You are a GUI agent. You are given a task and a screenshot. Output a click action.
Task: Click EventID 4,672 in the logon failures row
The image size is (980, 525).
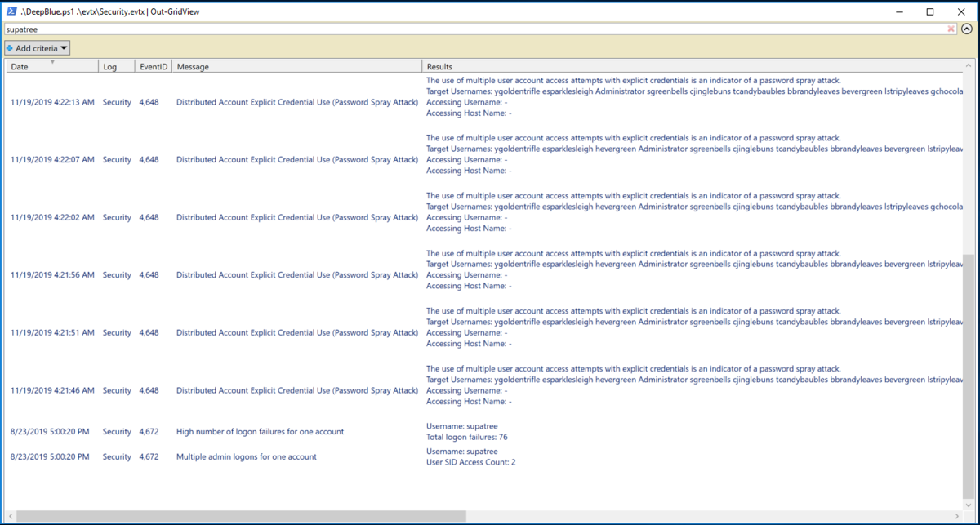[149, 431]
